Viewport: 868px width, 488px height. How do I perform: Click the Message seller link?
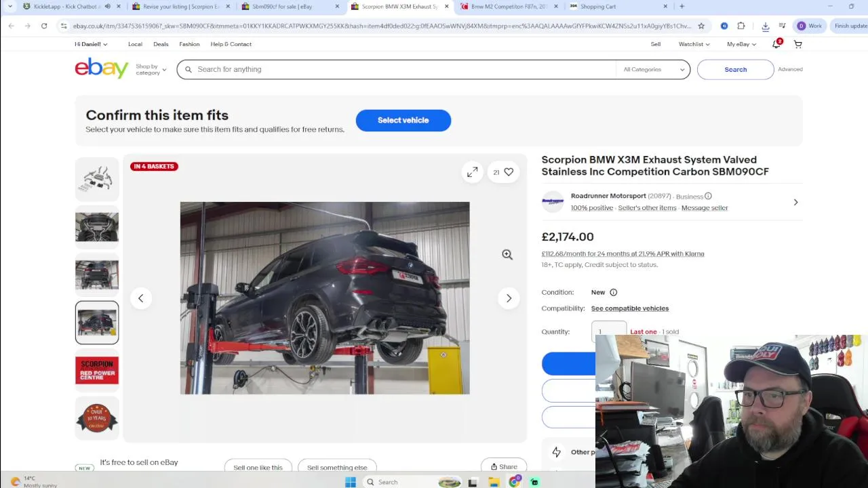(705, 208)
